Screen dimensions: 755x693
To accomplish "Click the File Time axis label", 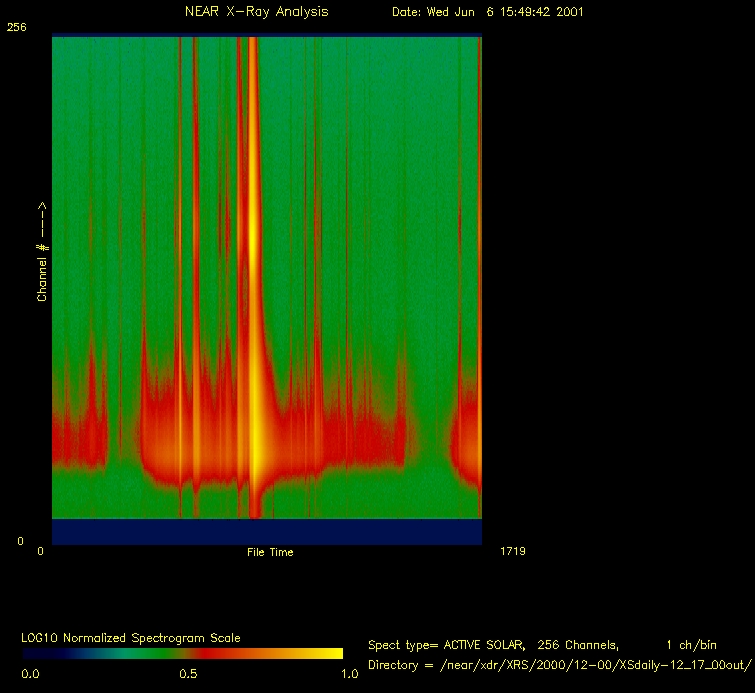I will [270, 552].
